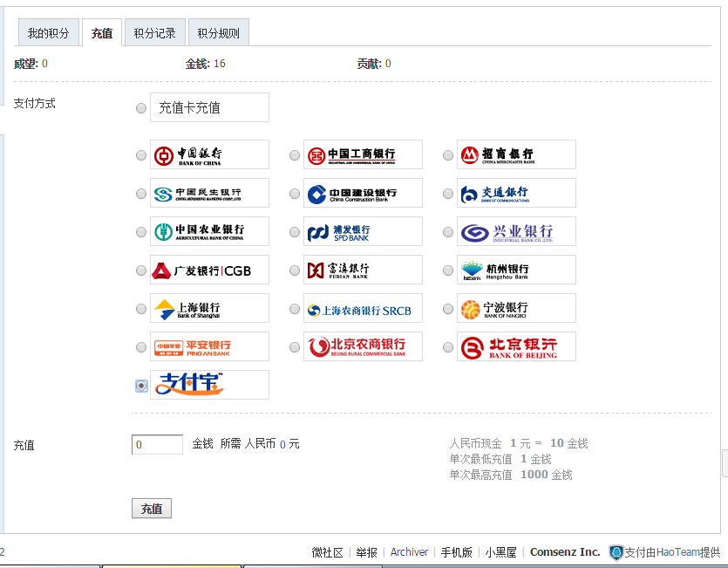Image resolution: width=728 pixels, height=568 pixels.
Task: Select the 北京农商银行 radio button
Action: (295, 346)
